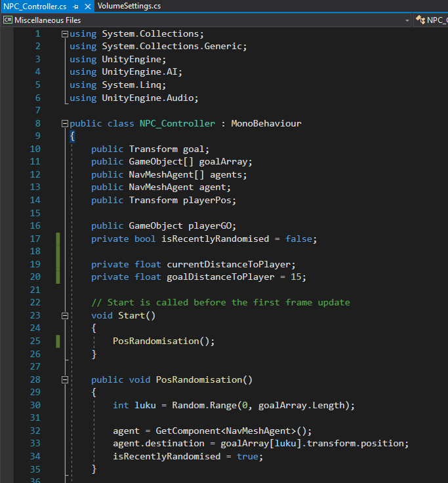Click currentDistanceToPlayer on line 19

coord(229,264)
